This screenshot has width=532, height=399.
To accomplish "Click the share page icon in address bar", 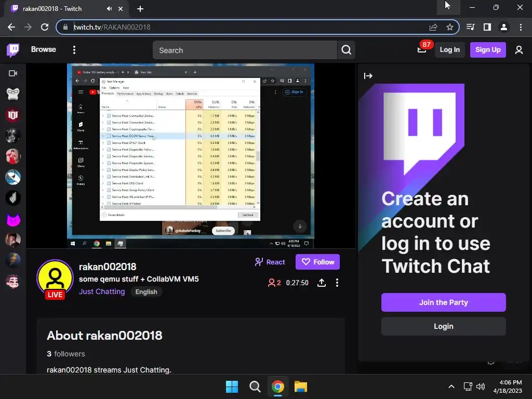I will (433, 27).
